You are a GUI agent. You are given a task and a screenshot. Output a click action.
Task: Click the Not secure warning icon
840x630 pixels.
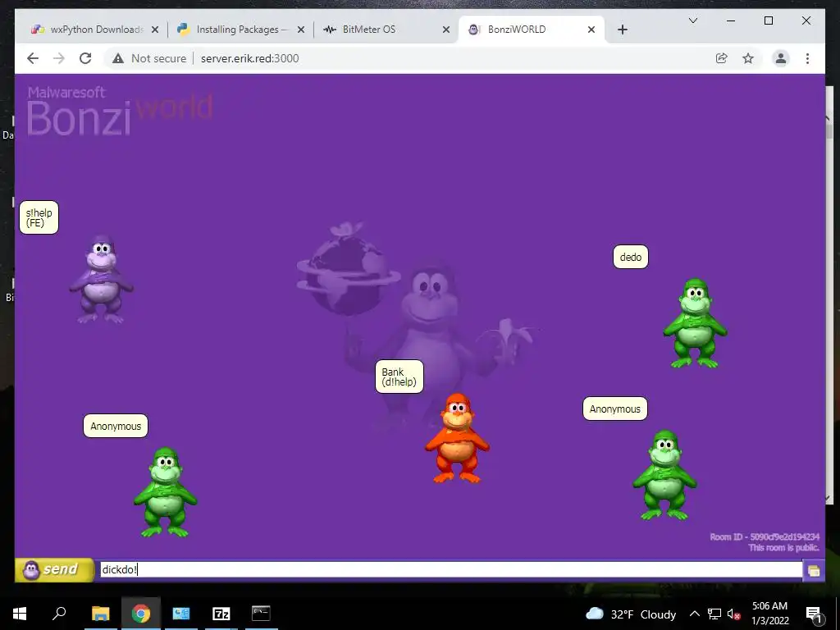118,58
